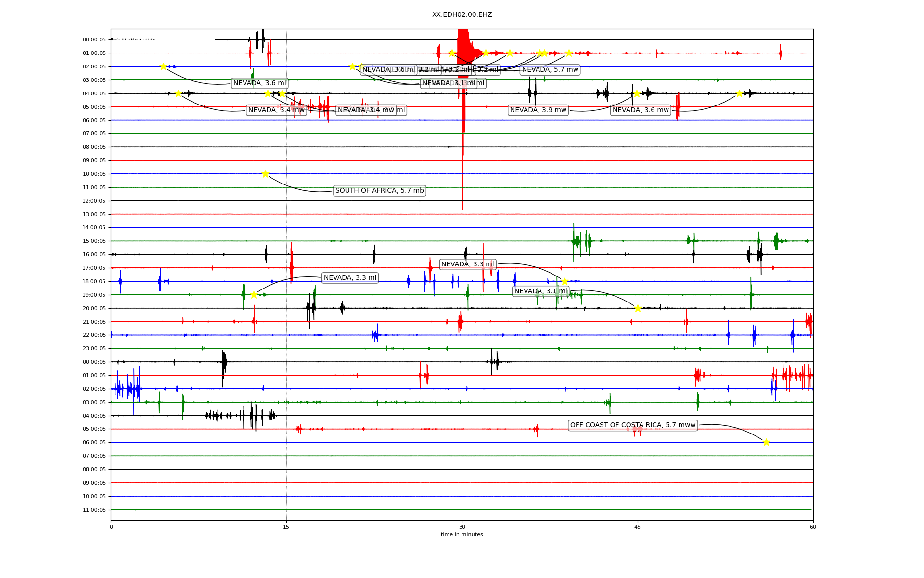The height and width of the screenshot is (578, 924).
Task: Click the 'NEVADA, 3.6 mw' annotation box
Action: click(641, 110)
